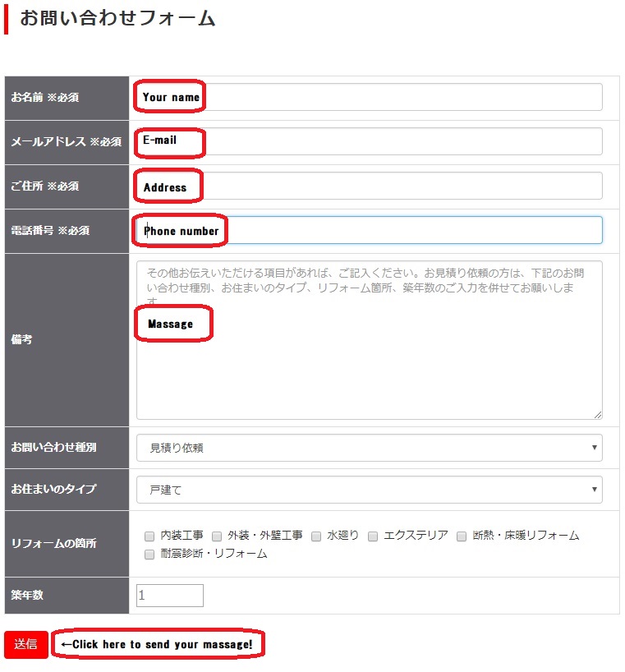Check the 内装工事 checkbox
This screenshot has height=672, width=625.
(149, 536)
